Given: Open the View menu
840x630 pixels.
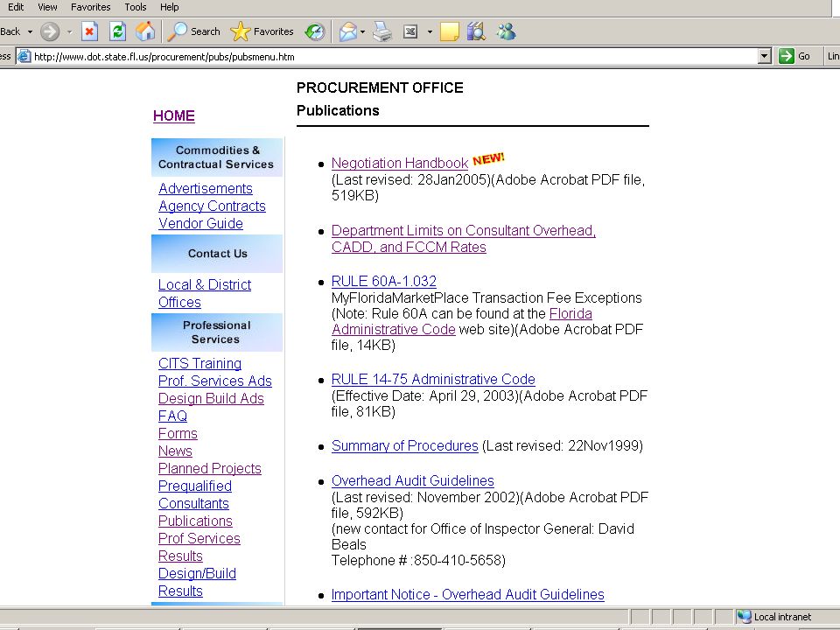Looking at the screenshot, I should (47, 7).
